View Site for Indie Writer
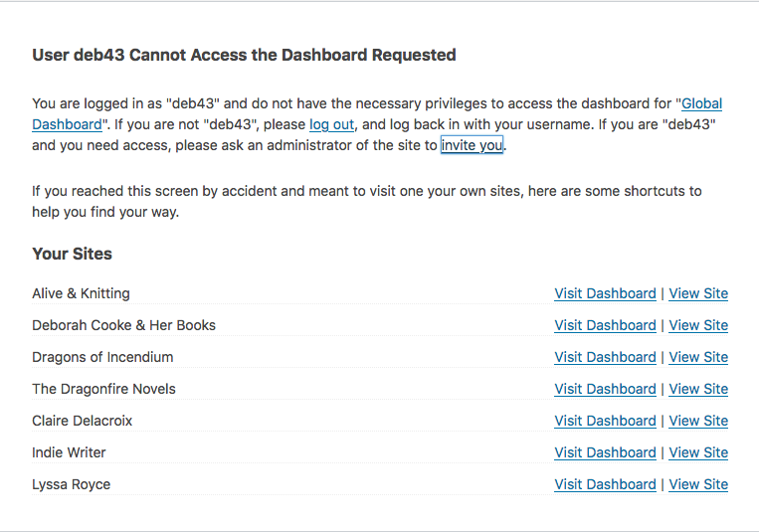The width and height of the screenshot is (759, 532). [698, 452]
